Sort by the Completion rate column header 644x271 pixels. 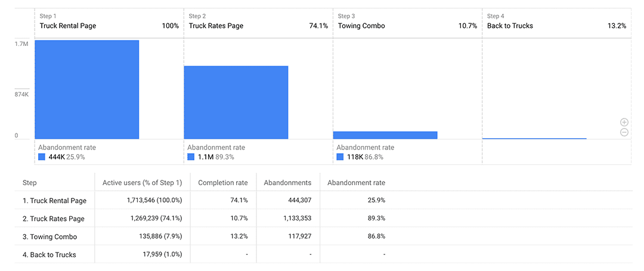click(x=223, y=183)
